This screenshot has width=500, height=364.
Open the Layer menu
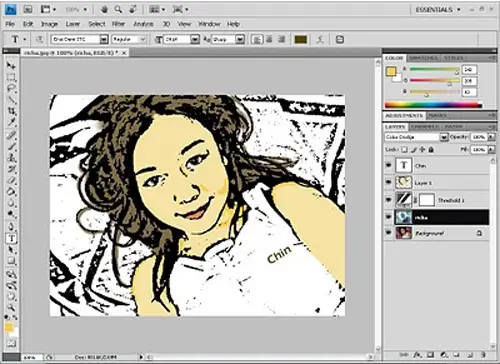[x=73, y=24]
